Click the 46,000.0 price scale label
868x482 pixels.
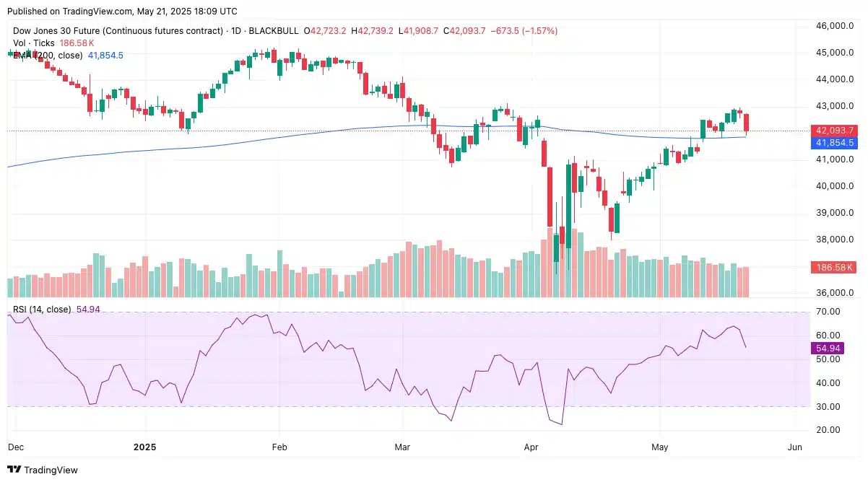click(836, 26)
